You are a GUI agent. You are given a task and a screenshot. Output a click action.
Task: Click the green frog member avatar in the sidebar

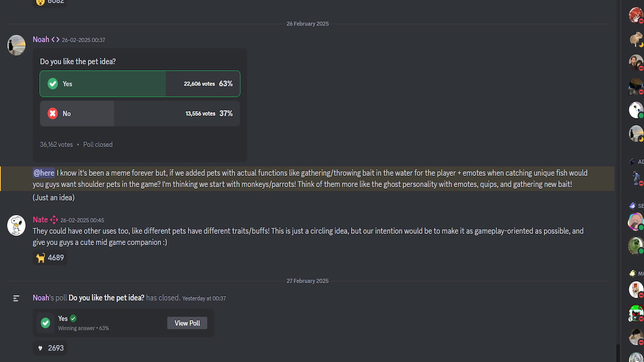click(x=636, y=246)
